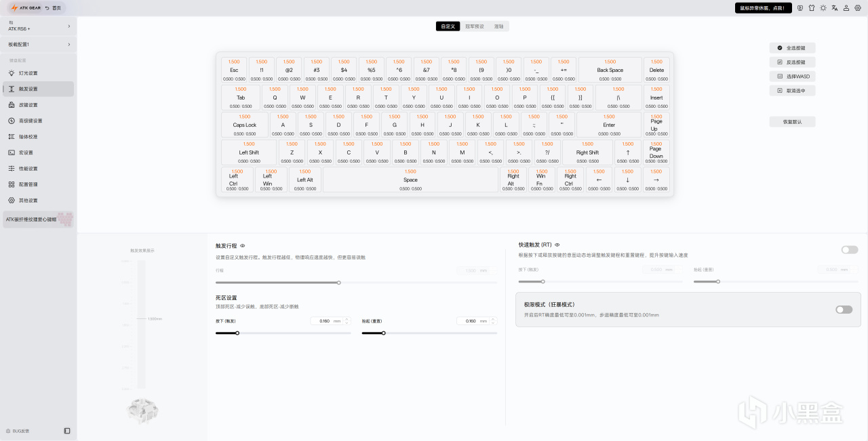Collapse sidebar with bottom panel icon

coord(67,431)
